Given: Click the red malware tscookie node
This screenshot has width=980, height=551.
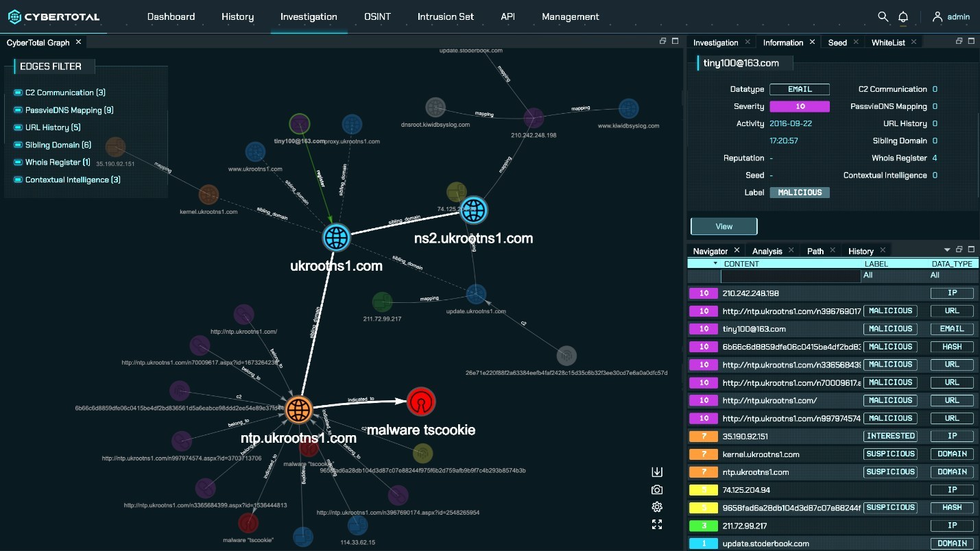Looking at the screenshot, I should tap(420, 402).
